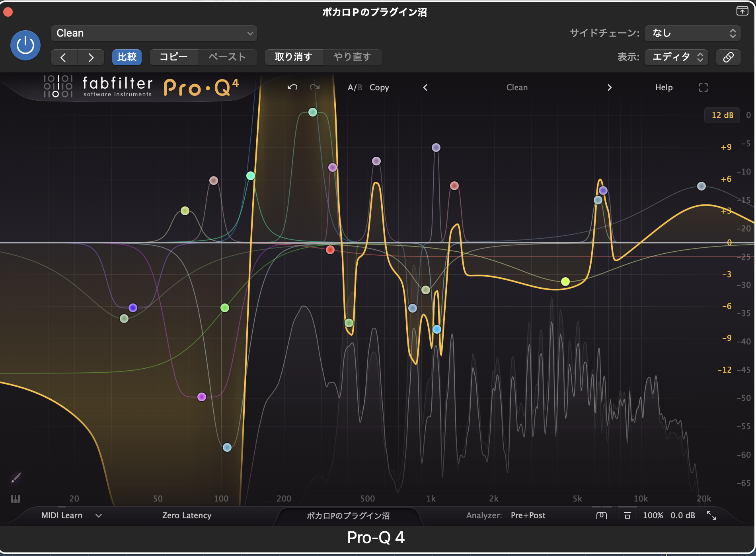Select the yellow-green EQ band node near 4k
The height and width of the screenshot is (556, 756).
click(565, 282)
